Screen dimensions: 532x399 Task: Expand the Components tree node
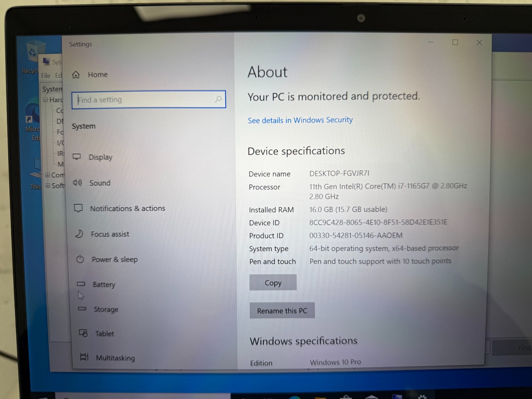(x=48, y=175)
